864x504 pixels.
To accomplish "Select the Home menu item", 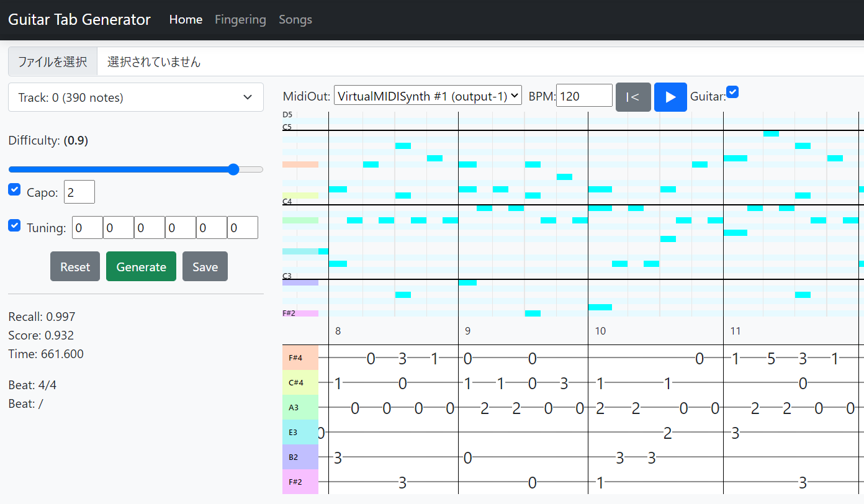I will [x=185, y=19].
